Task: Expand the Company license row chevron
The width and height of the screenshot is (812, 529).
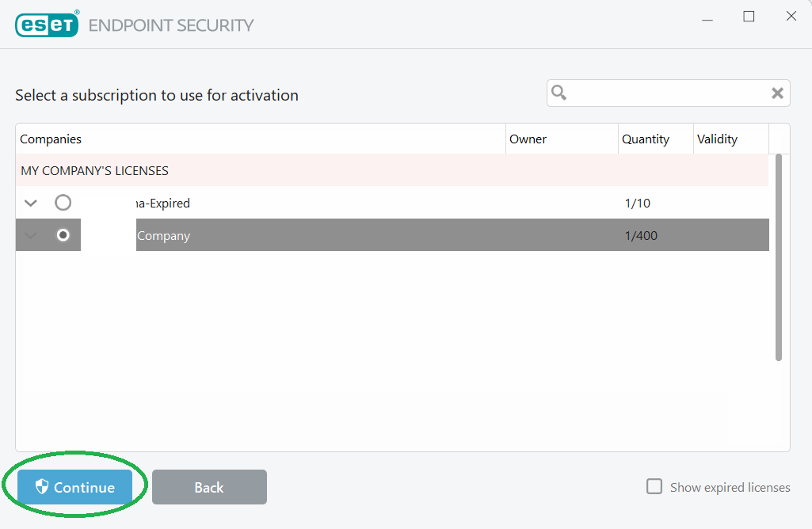Action: pyautogui.click(x=31, y=235)
